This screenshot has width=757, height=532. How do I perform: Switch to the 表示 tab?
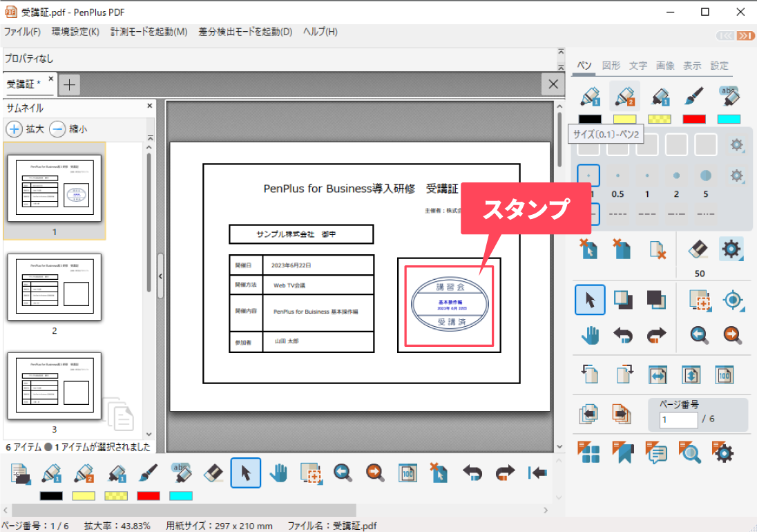[692, 66]
